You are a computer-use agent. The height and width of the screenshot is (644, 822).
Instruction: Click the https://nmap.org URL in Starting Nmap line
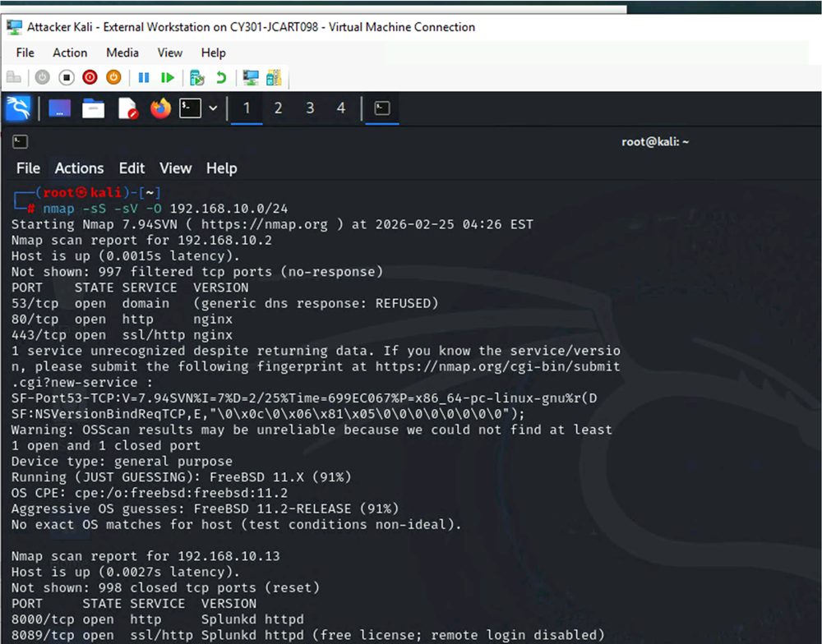pos(265,224)
